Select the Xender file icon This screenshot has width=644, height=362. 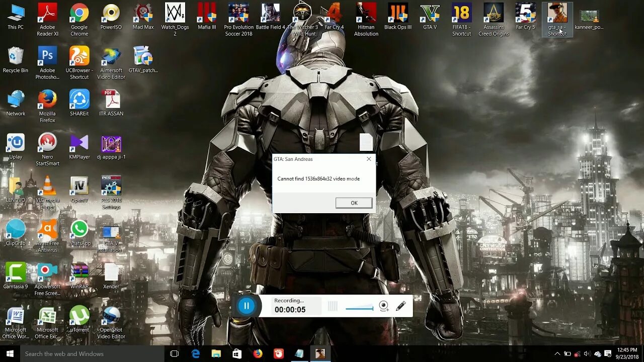tap(111, 276)
